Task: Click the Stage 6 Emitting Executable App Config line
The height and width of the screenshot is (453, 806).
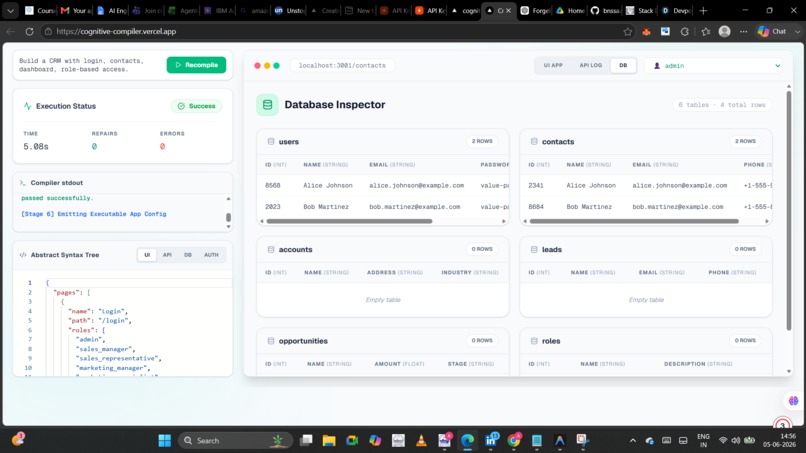Action: pyautogui.click(x=94, y=214)
